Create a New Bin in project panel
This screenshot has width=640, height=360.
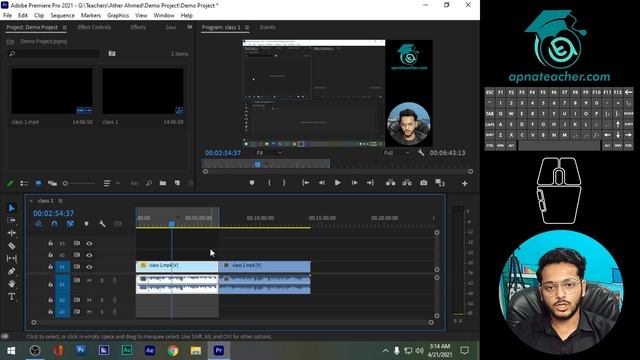(163, 184)
